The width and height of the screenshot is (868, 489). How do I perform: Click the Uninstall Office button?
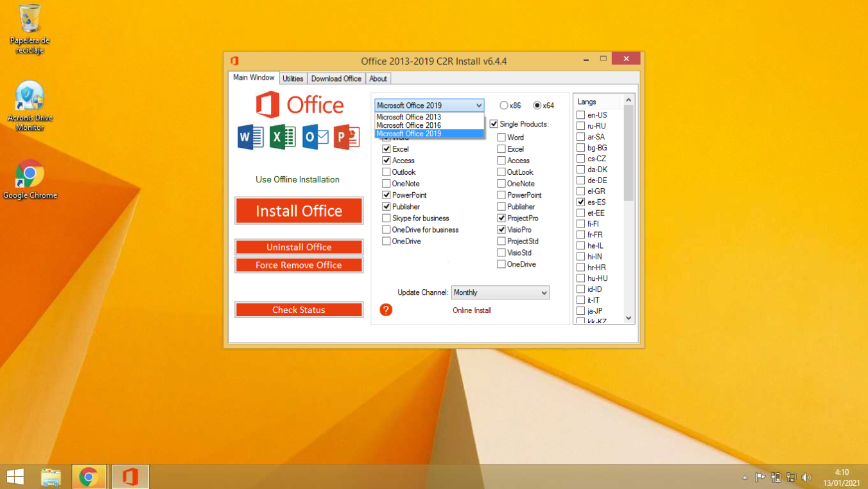(x=299, y=247)
